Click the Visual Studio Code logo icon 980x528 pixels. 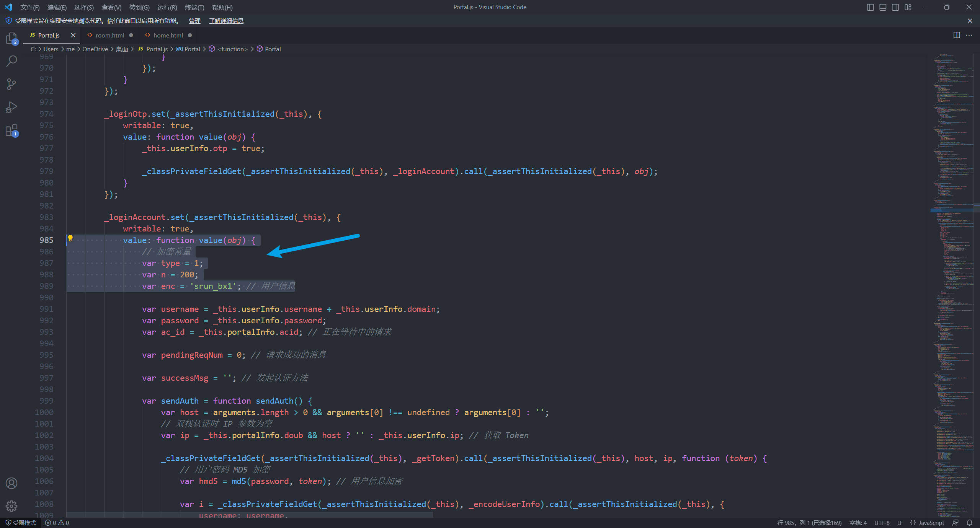point(8,7)
